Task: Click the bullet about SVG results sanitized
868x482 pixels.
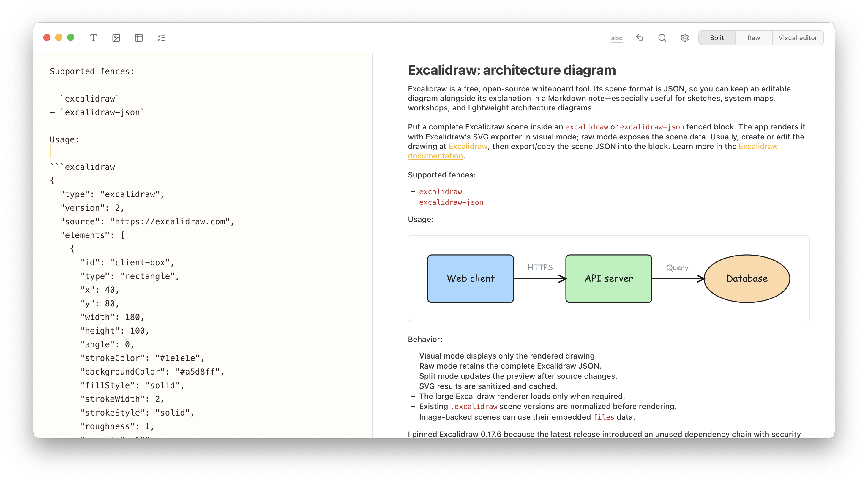Action: (488, 386)
